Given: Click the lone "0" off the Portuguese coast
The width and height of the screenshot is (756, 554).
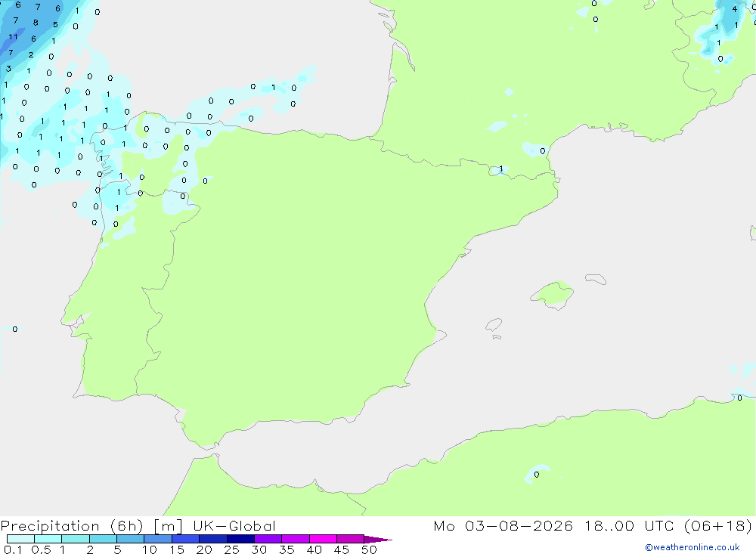Looking at the screenshot, I should pyautogui.click(x=15, y=330).
